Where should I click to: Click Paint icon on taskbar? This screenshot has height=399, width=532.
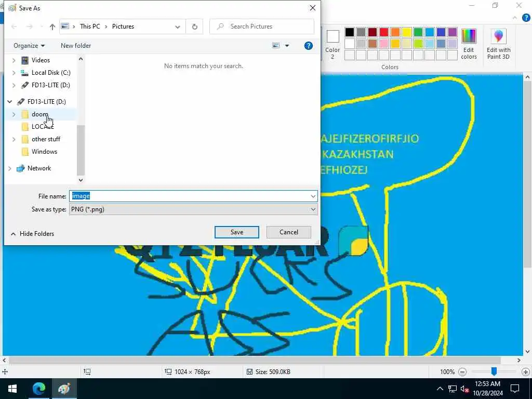click(64, 389)
